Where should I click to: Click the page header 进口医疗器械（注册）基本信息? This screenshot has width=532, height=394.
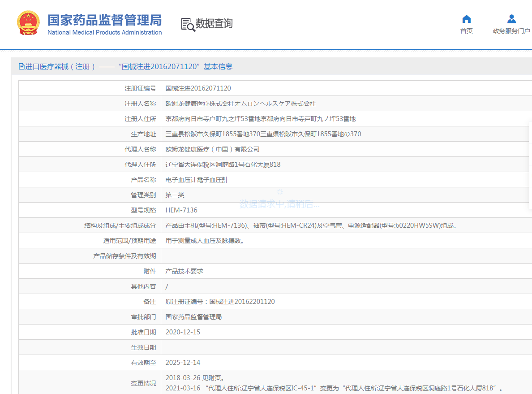[x=126, y=67]
